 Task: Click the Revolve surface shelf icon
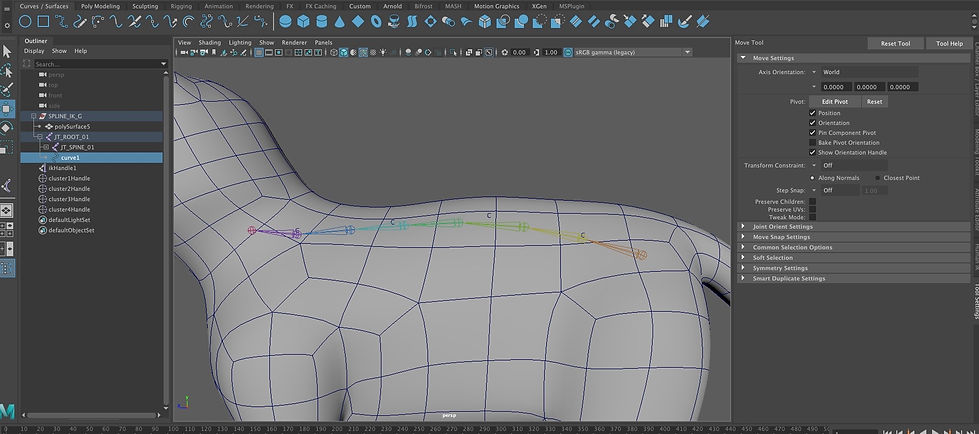pyautogui.click(x=394, y=21)
